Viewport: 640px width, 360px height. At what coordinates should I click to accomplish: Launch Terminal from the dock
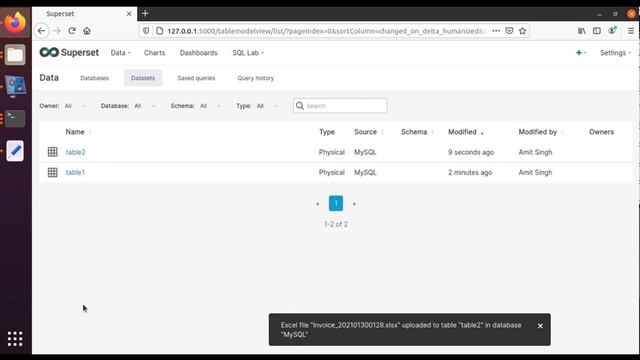click(16, 118)
